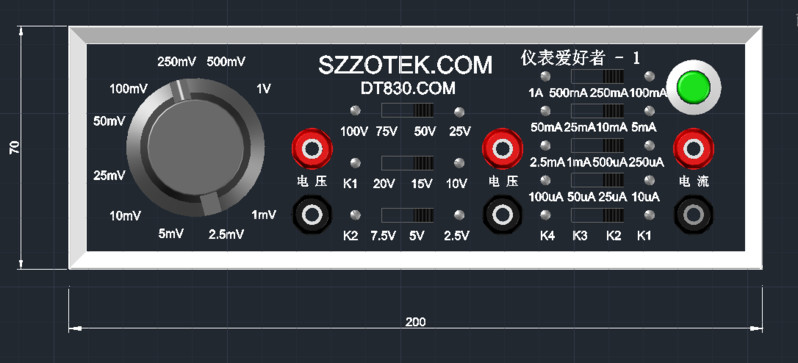Viewport: 798px width, 363px height.
Task: Click the large rotary millivolt knob
Action: click(x=195, y=148)
